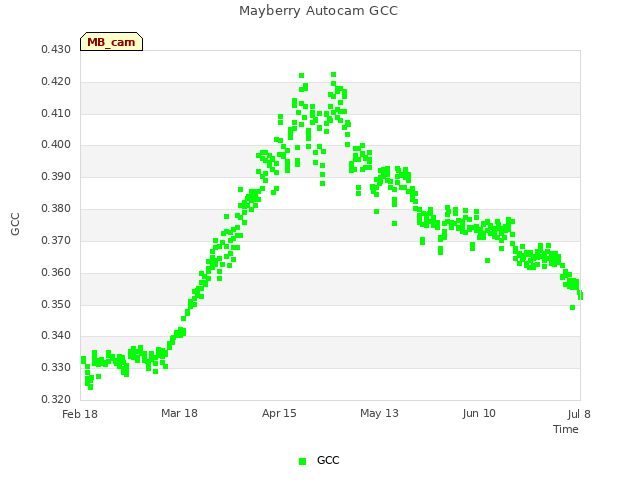Image resolution: width=640 pixels, height=480 pixels.
Task: Click the MB_cam label tag
Action: click(111, 42)
